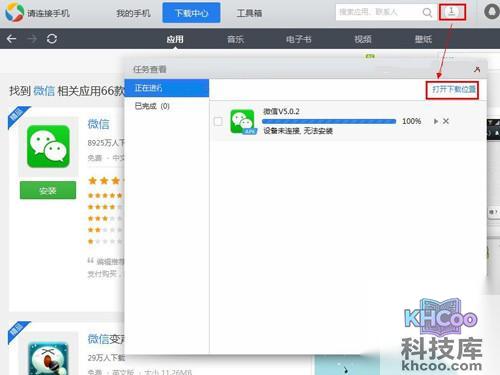Open the 工具箱 tab

click(249, 13)
